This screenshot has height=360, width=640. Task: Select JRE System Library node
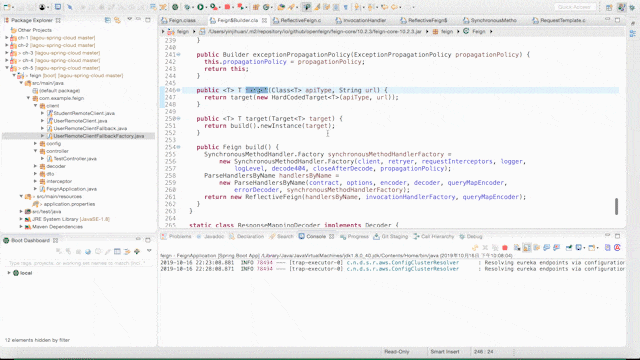[70, 219]
